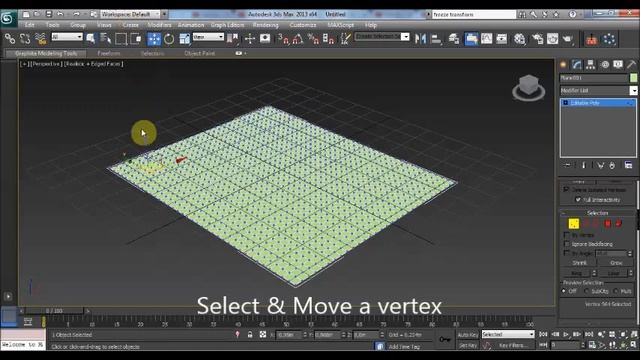Toggle the Keyboard Shortcut Override icon
Screen dimensions: 640x360
point(265,39)
